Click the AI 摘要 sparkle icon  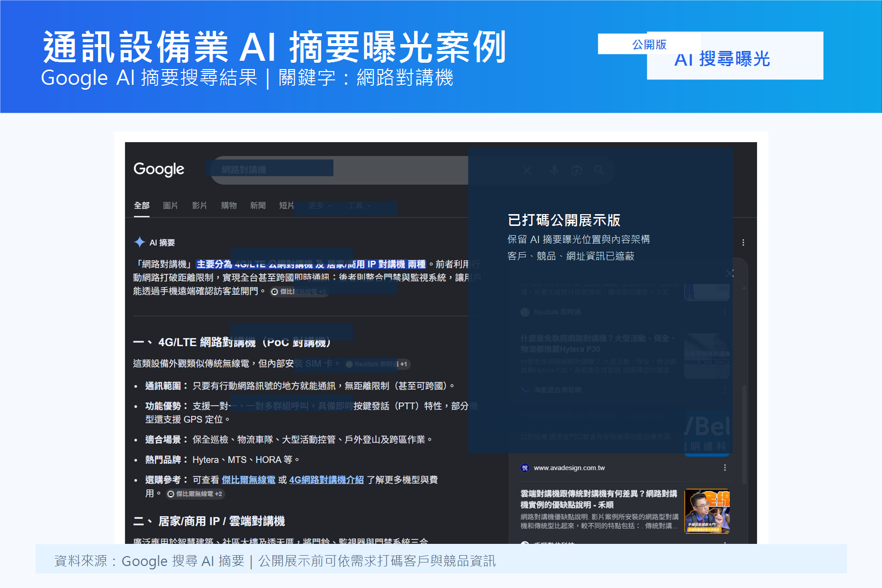point(140,242)
